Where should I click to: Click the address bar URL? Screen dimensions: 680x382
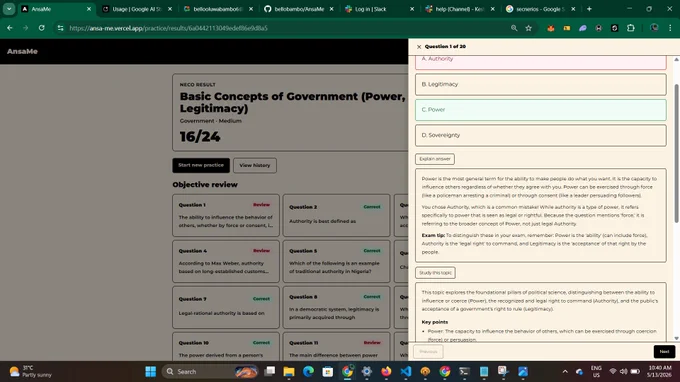tap(168, 28)
